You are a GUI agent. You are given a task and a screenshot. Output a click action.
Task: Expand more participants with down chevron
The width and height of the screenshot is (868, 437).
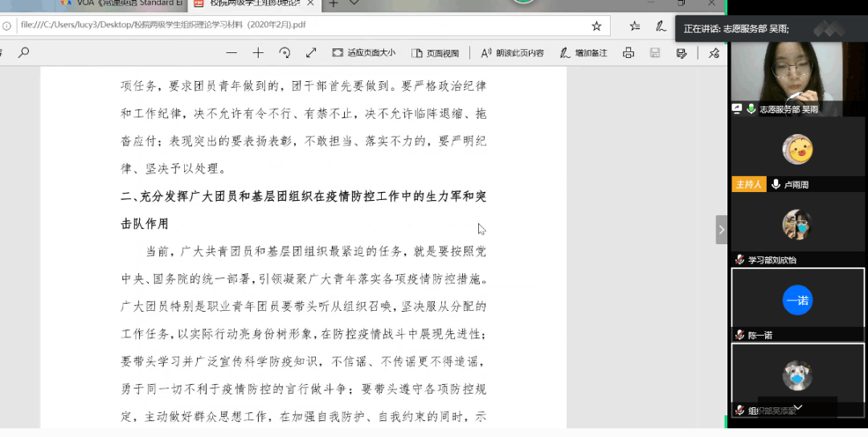[797, 408]
